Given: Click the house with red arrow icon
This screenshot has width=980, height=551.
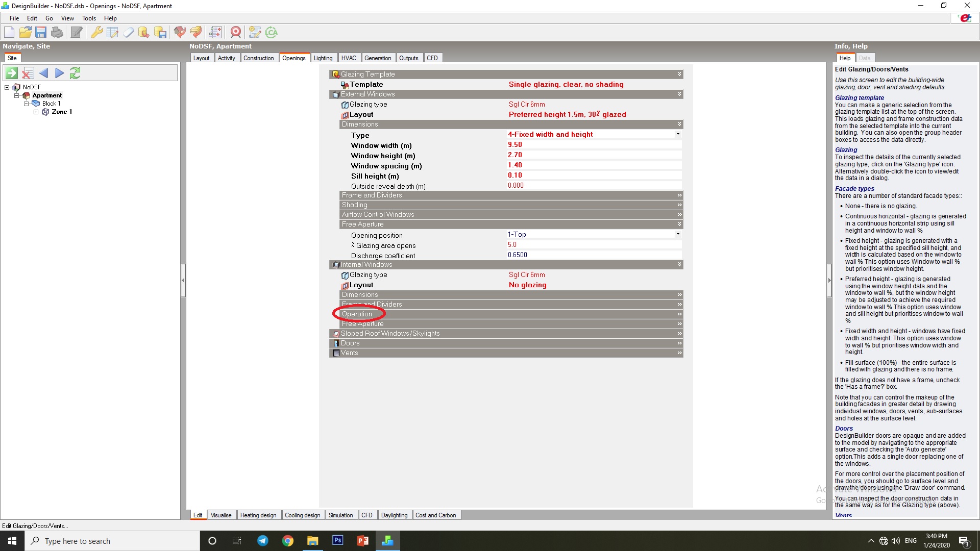Looking at the screenshot, I should [180, 33].
